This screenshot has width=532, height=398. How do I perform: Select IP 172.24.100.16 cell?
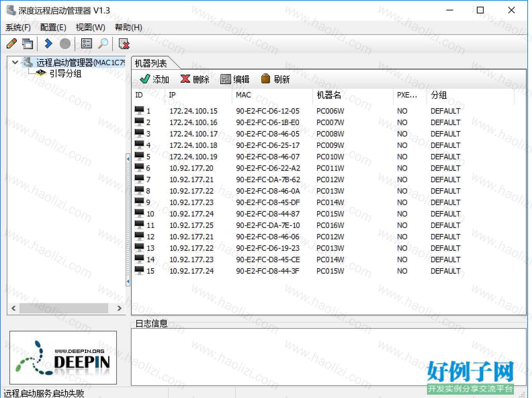(193, 122)
